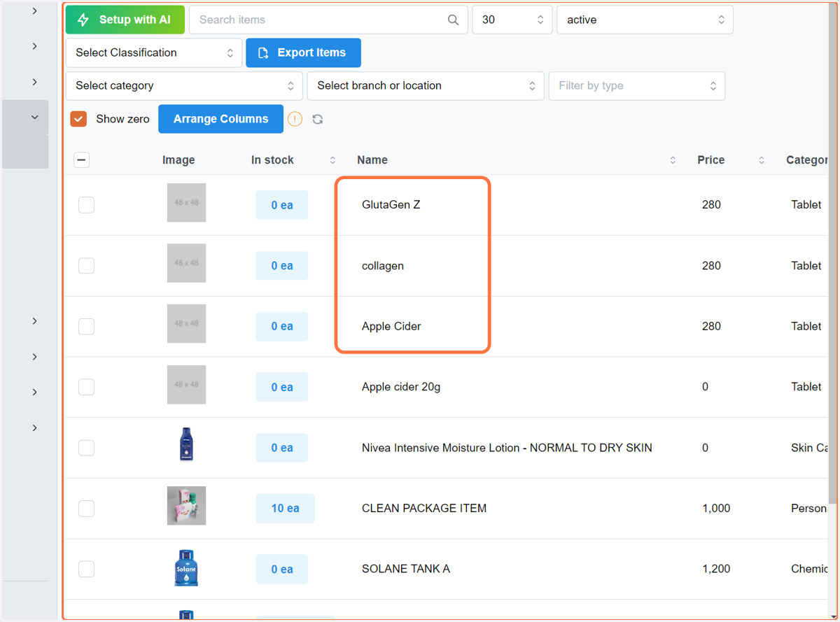
Task: Click the Export Items button
Action: (x=303, y=52)
